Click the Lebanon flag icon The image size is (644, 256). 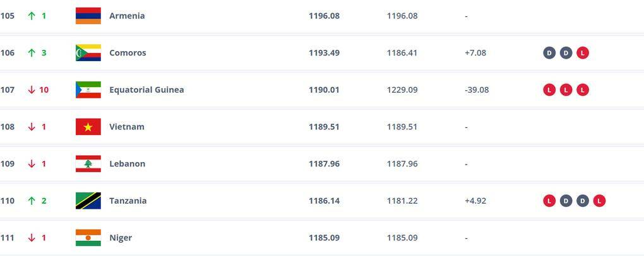(x=88, y=164)
